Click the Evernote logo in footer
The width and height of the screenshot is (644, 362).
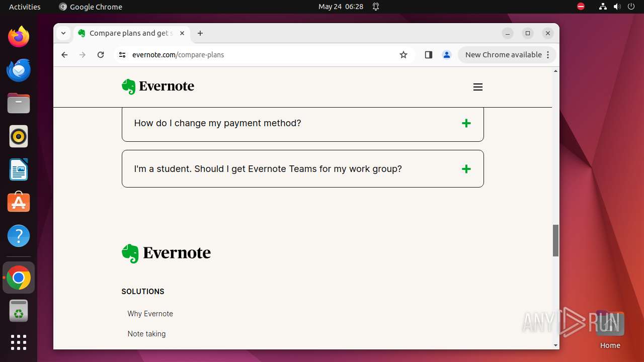166,253
